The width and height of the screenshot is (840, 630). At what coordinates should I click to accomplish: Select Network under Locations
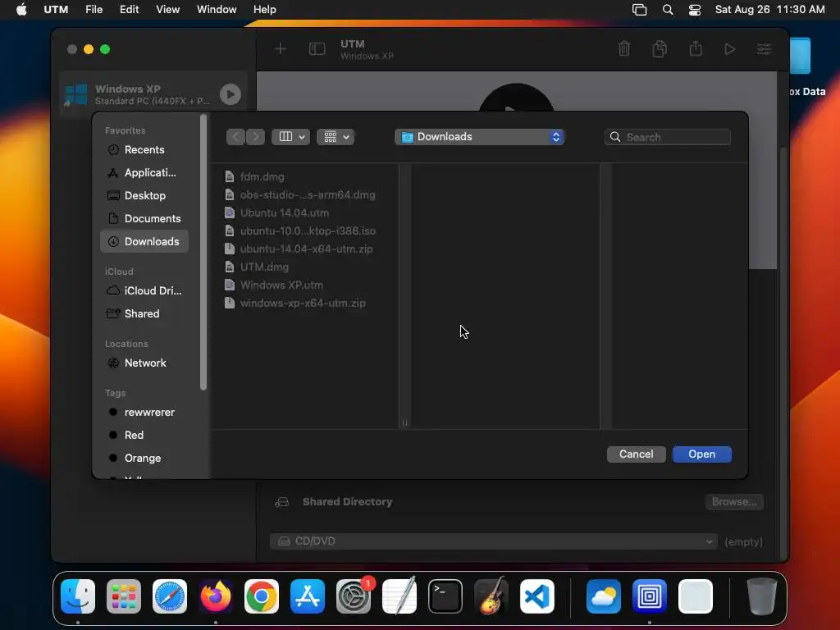144,363
